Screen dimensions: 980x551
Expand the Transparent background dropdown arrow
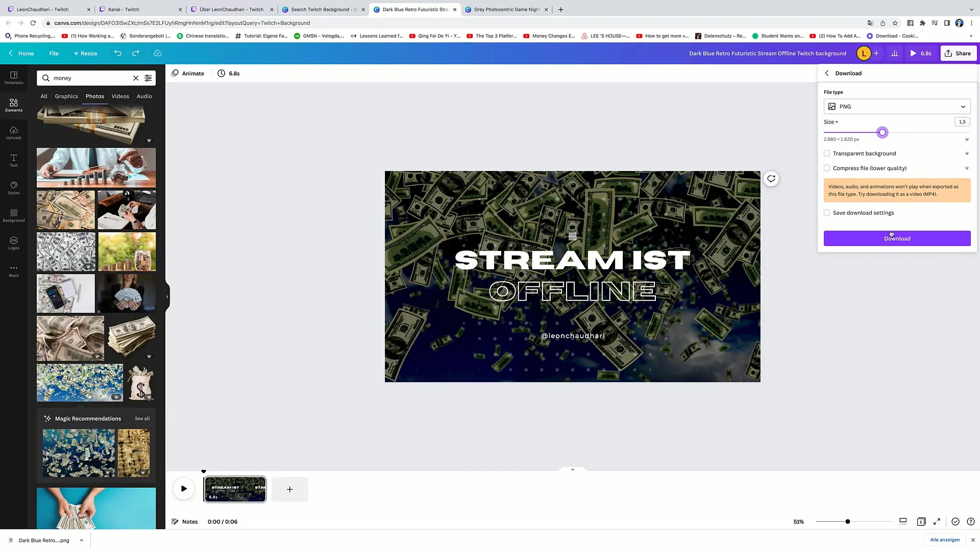(968, 154)
